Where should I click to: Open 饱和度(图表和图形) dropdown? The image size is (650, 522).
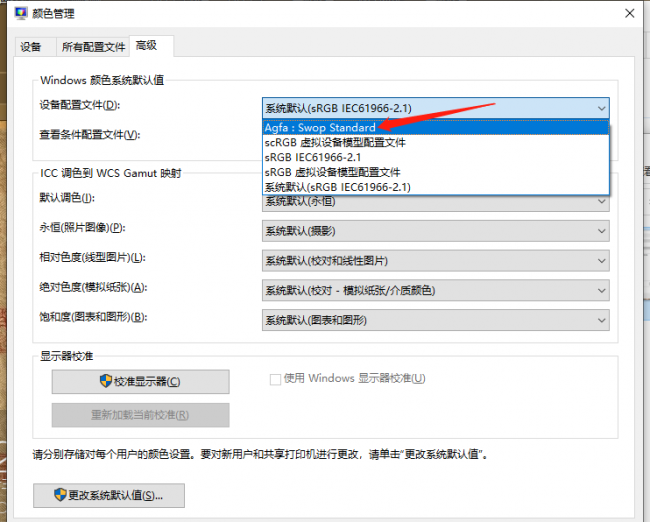pos(436,320)
